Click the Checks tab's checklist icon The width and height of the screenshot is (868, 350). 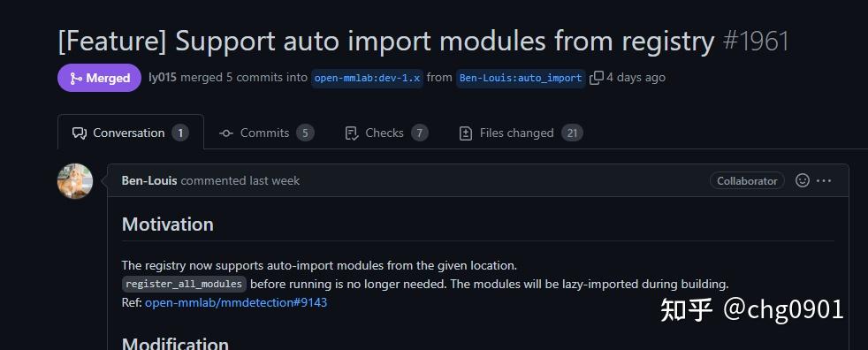(352, 133)
